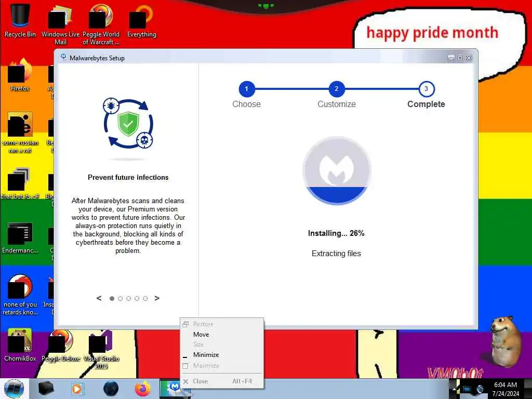
Task: Click step 1 Choose circle
Action: click(x=247, y=89)
